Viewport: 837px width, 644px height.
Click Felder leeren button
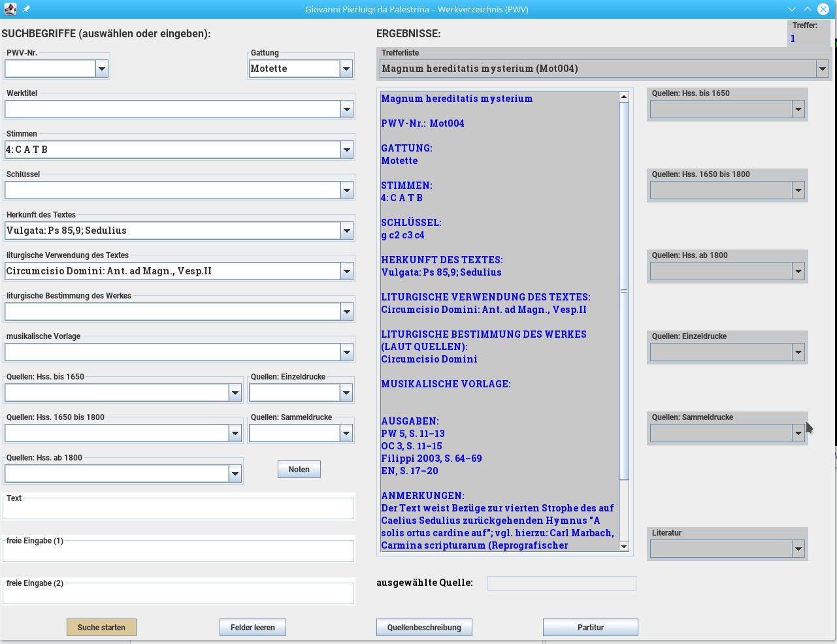pos(253,627)
